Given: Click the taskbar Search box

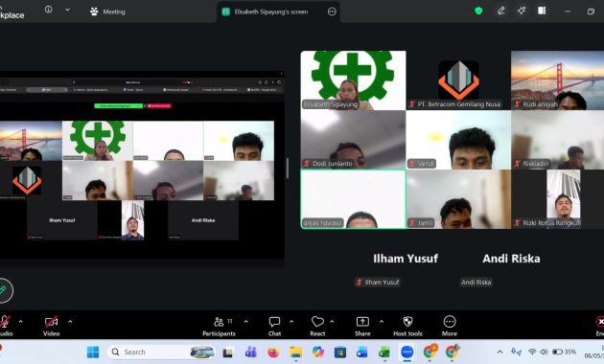Looking at the screenshot, I should 161,353.
